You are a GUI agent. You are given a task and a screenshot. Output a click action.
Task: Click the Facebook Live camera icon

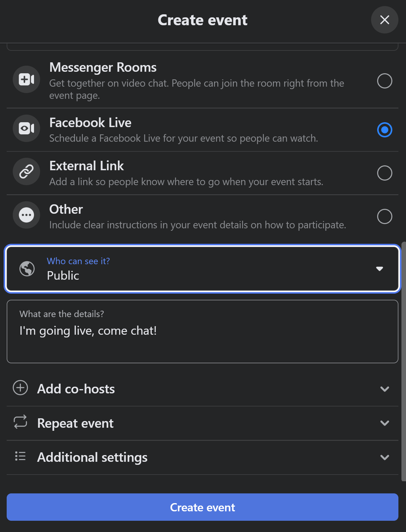click(x=26, y=128)
